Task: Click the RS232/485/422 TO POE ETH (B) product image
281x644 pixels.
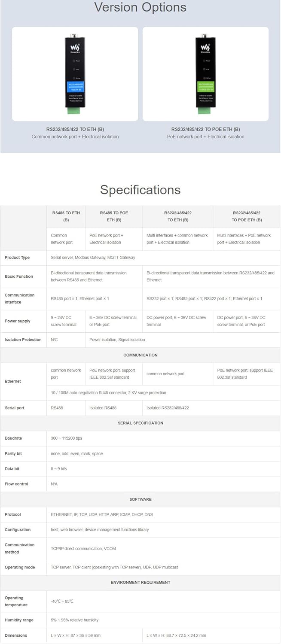Action: pos(205,74)
